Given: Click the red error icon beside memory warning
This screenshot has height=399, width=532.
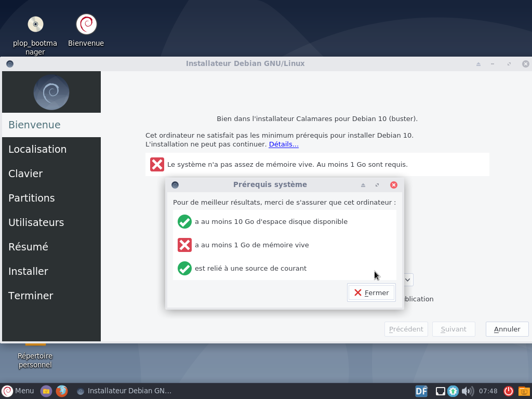Looking at the screenshot, I should [x=157, y=165].
